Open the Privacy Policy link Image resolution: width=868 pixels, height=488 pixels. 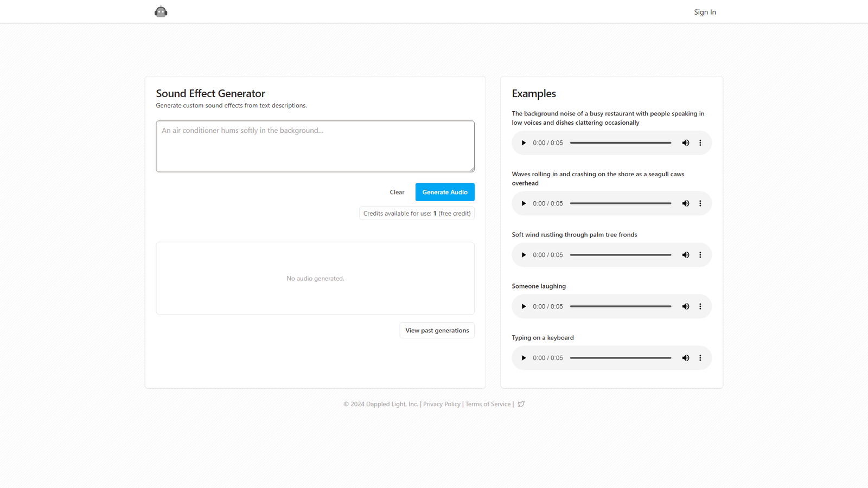[442, 404]
